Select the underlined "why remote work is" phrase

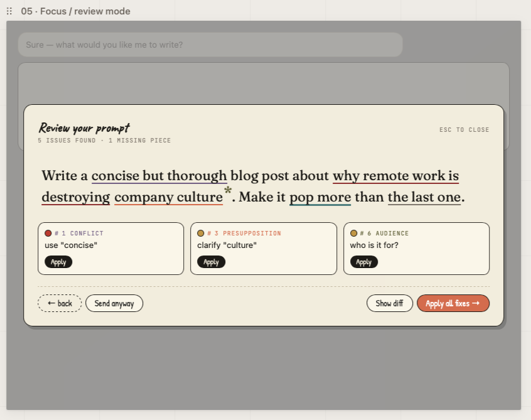coord(395,176)
